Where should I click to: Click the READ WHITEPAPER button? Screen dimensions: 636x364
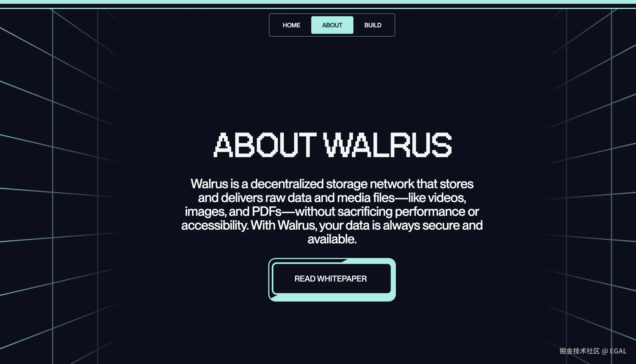coord(332,279)
